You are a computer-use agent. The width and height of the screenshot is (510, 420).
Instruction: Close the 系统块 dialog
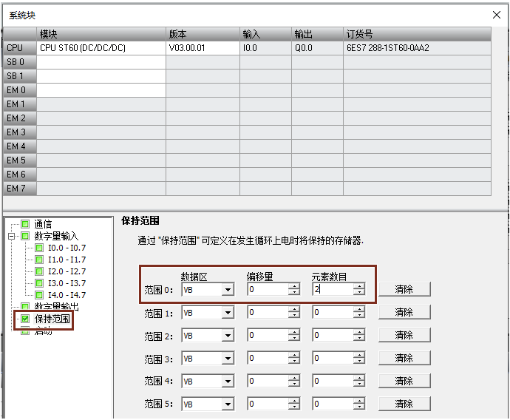tap(497, 15)
